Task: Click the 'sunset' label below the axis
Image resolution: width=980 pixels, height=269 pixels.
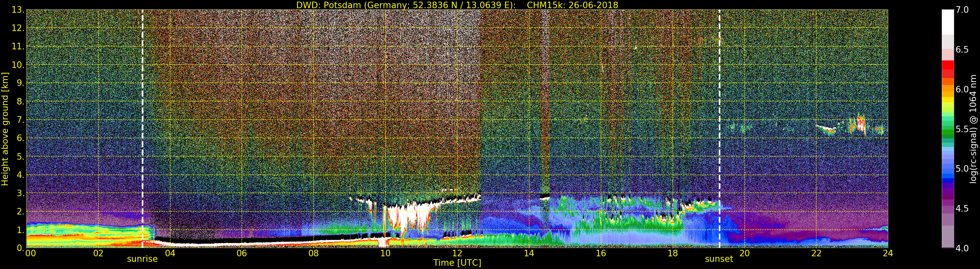Action: tap(719, 259)
